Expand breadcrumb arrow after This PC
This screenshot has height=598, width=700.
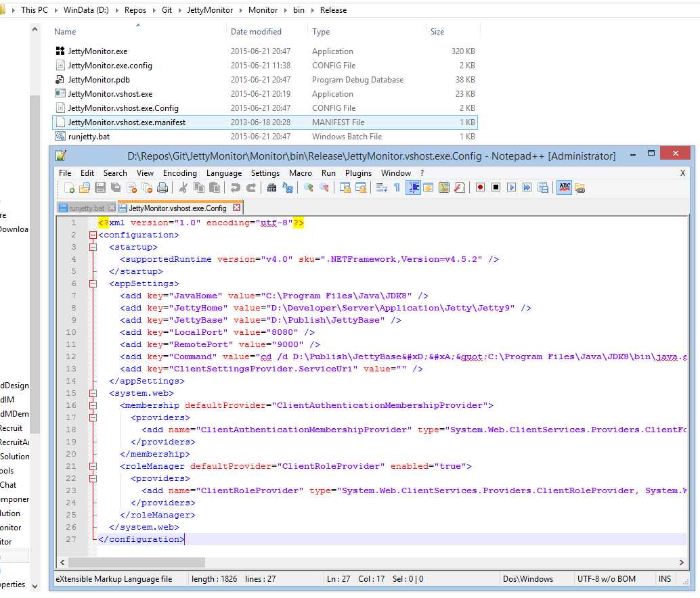(x=56, y=10)
